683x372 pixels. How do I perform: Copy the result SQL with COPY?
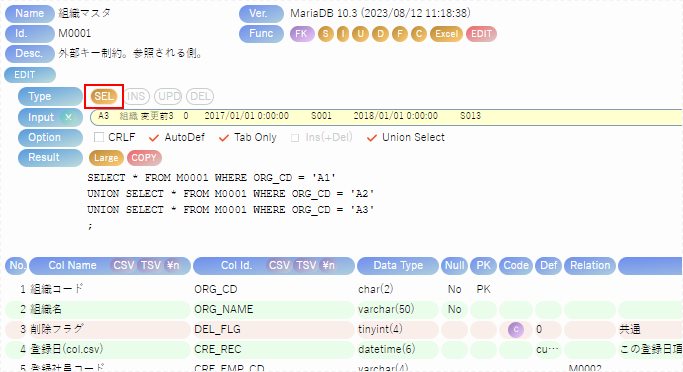(x=144, y=158)
